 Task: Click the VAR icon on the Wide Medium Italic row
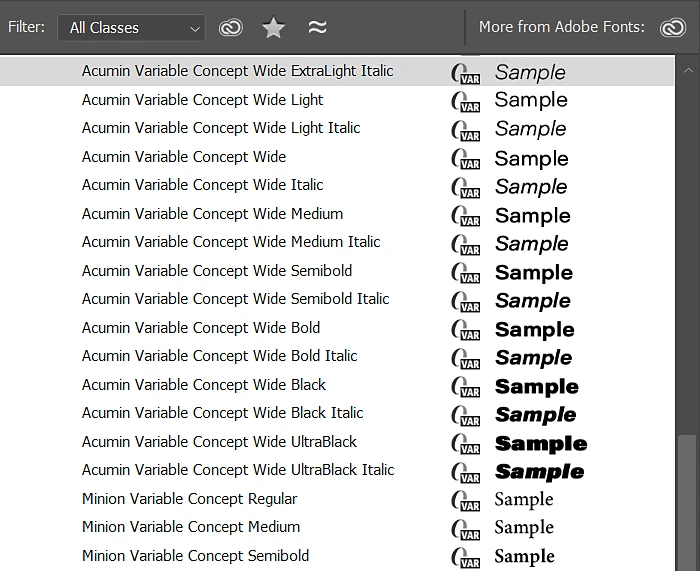[x=465, y=245]
